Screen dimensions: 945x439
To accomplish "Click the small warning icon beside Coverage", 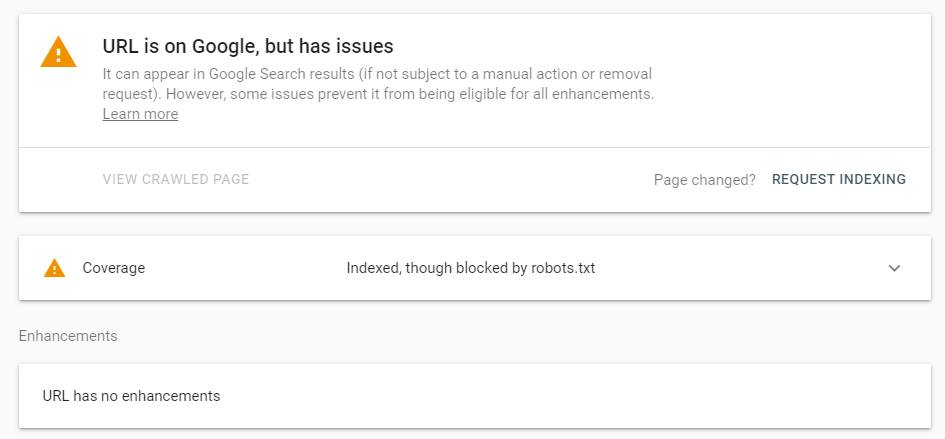I will 54,268.
